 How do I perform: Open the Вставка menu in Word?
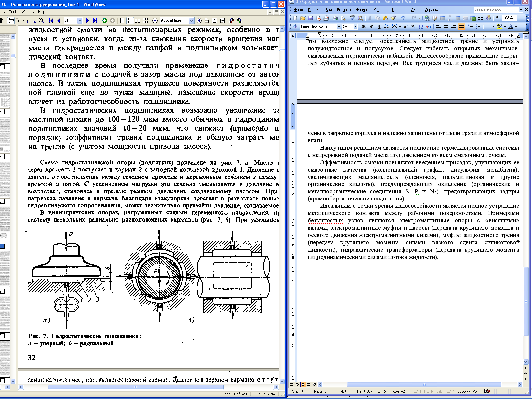[x=344, y=10]
